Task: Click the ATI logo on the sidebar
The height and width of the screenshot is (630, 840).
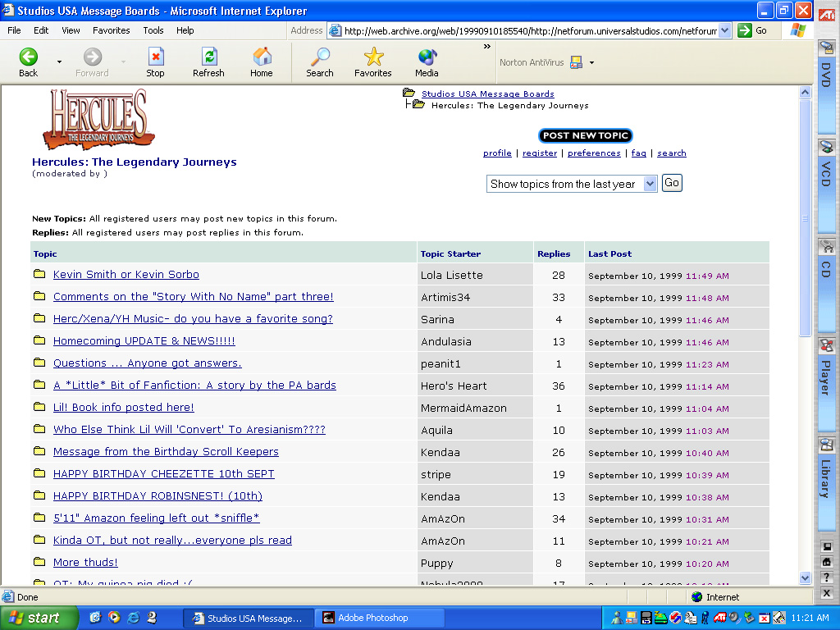Action: coord(827,14)
